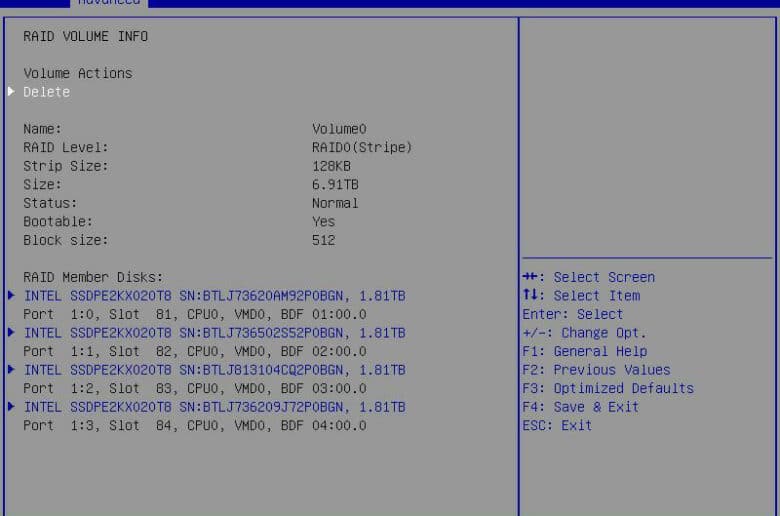Click the F2: Previous Values line
The height and width of the screenshot is (516, 780).
[x=596, y=370]
